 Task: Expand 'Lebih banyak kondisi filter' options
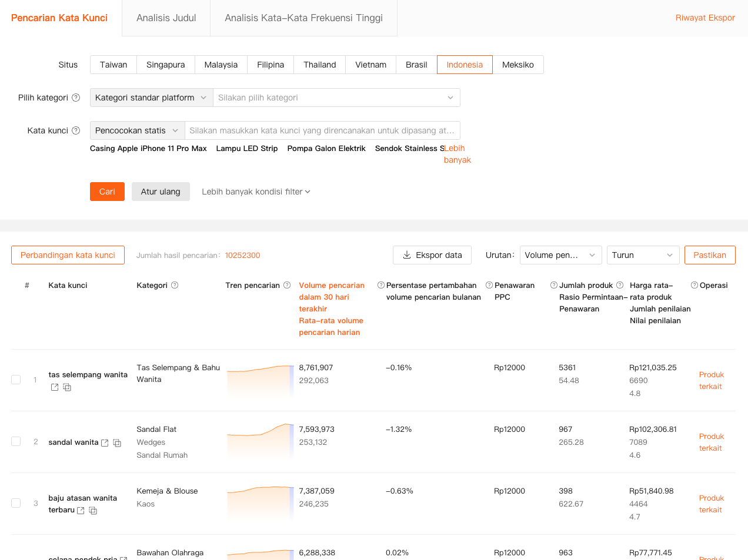pyautogui.click(x=256, y=192)
